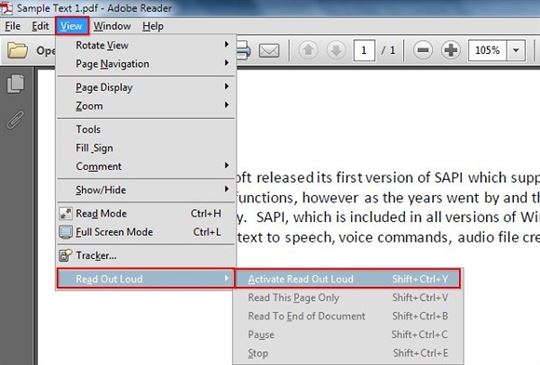This screenshot has width=540, height=365.
Task: Zoom in with the plus button
Action: [450, 51]
